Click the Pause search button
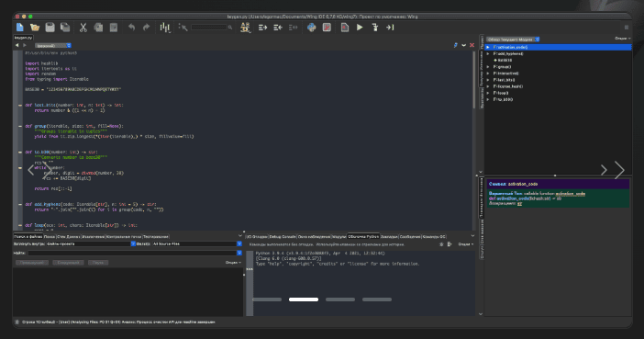 pos(98,263)
